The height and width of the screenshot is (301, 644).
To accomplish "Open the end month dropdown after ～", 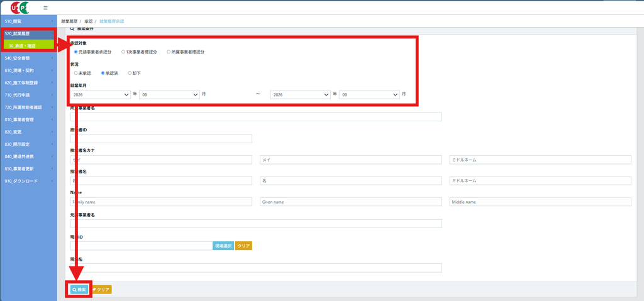I will (369, 94).
